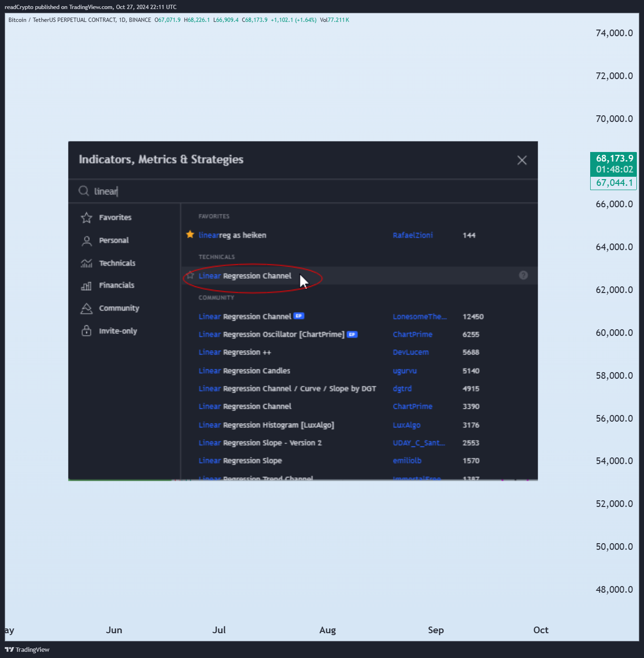Click EP badge beside Linear Regression Oscillator

(352, 334)
